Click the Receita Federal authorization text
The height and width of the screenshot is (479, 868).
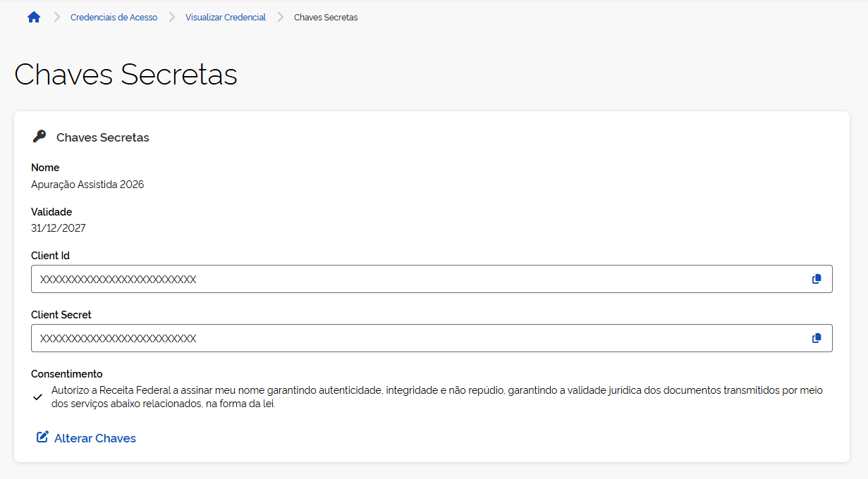click(x=437, y=397)
